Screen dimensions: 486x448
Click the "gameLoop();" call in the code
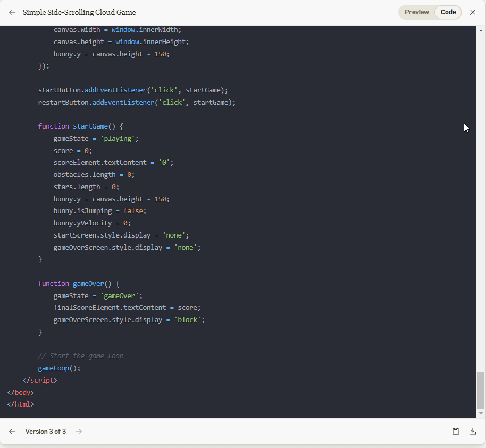[59, 368]
